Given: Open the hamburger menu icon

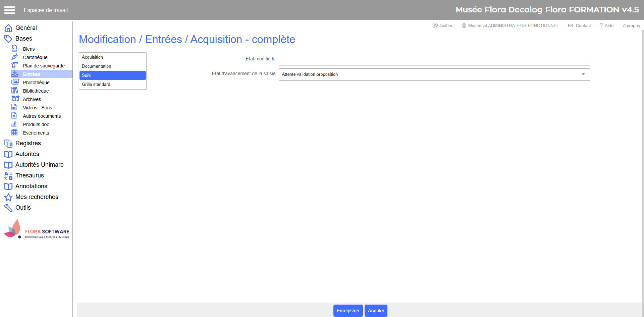Looking at the screenshot, I should coord(10,10).
